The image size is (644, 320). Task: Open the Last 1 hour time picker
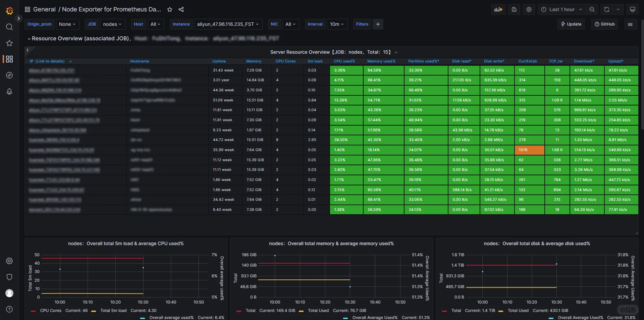562,9
